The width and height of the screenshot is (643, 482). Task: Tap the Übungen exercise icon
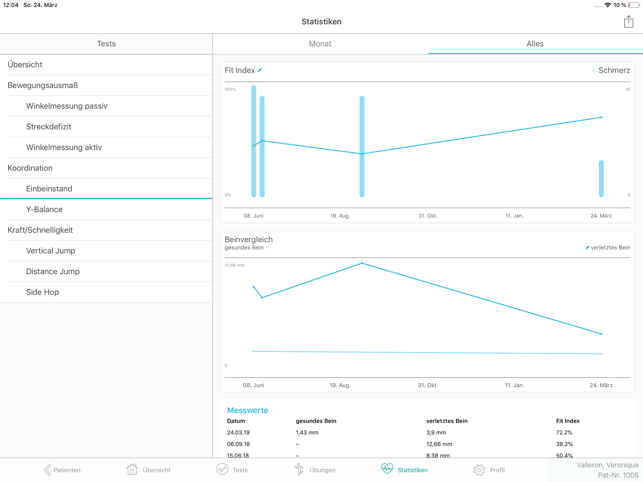click(x=299, y=469)
